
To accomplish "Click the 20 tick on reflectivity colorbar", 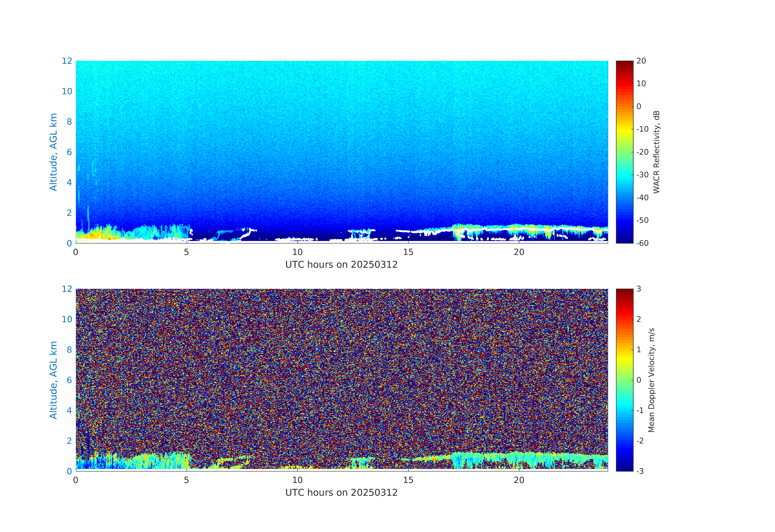I will coord(641,61).
